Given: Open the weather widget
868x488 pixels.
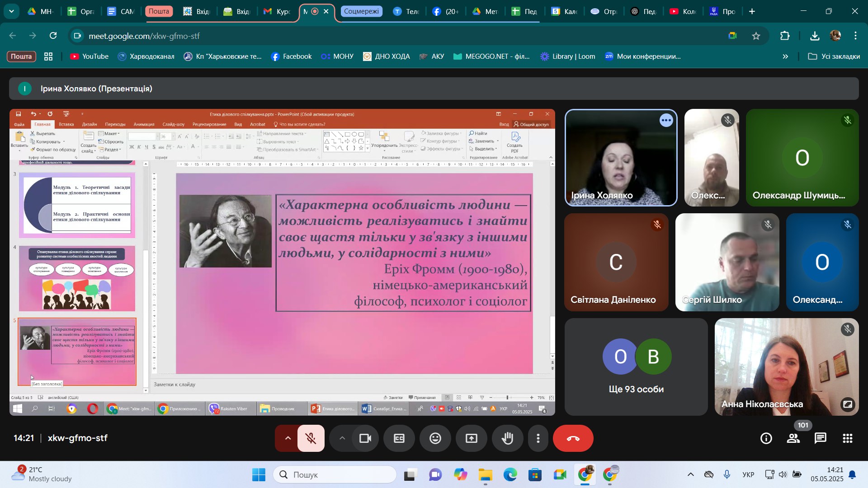Looking at the screenshot, I should [x=42, y=474].
